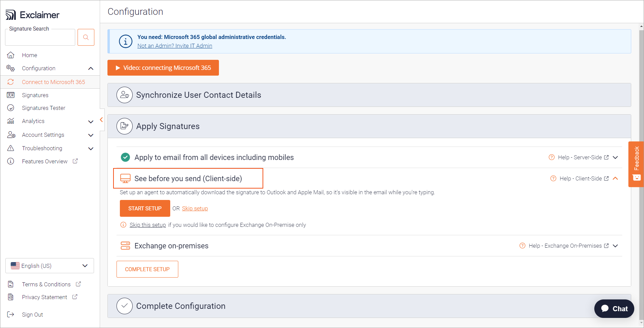This screenshot has height=328, width=644.
Task: Select Signatures in the sidebar
Action: click(x=35, y=95)
